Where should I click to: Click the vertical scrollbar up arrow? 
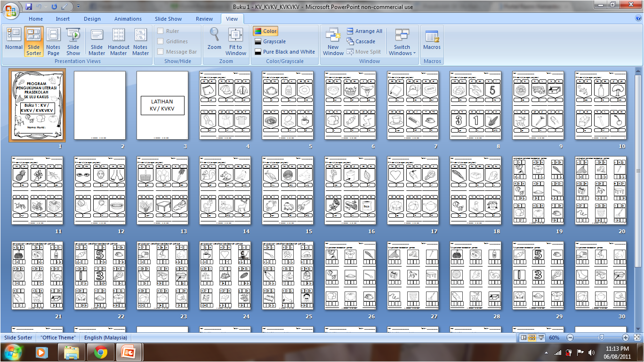click(638, 71)
